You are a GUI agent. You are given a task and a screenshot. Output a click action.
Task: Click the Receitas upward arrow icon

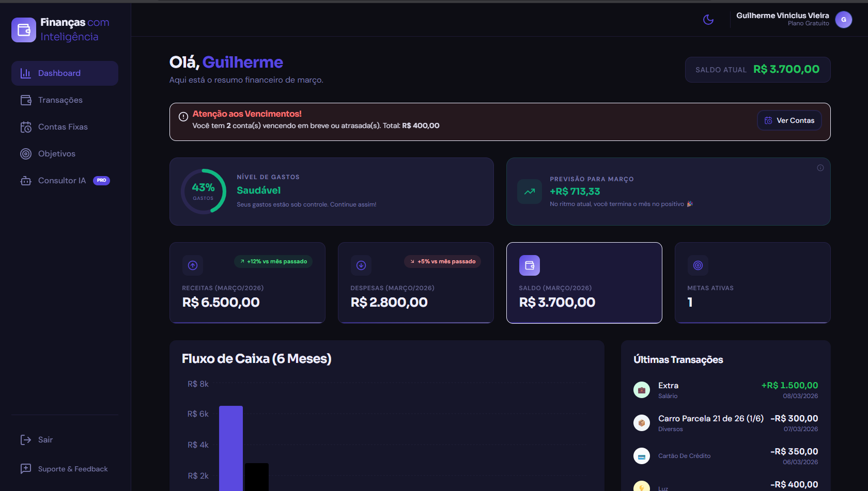click(x=192, y=265)
